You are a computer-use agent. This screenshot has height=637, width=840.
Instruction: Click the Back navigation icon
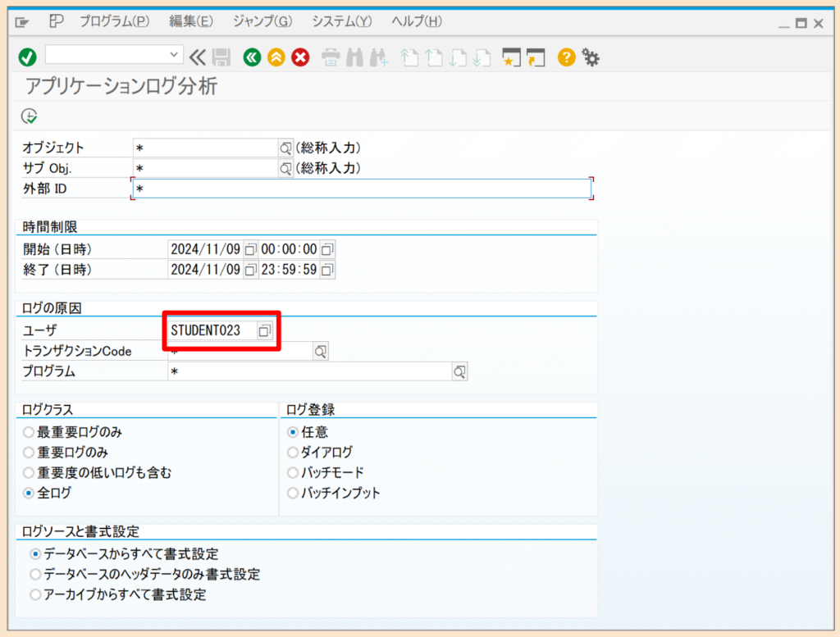pyautogui.click(x=252, y=57)
